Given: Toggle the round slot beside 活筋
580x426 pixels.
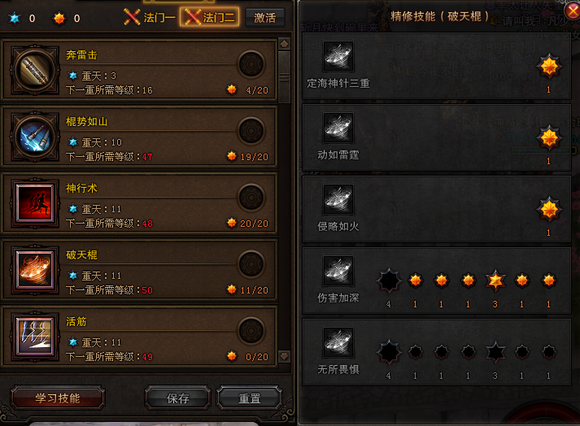Looking at the screenshot, I should coord(251,331).
